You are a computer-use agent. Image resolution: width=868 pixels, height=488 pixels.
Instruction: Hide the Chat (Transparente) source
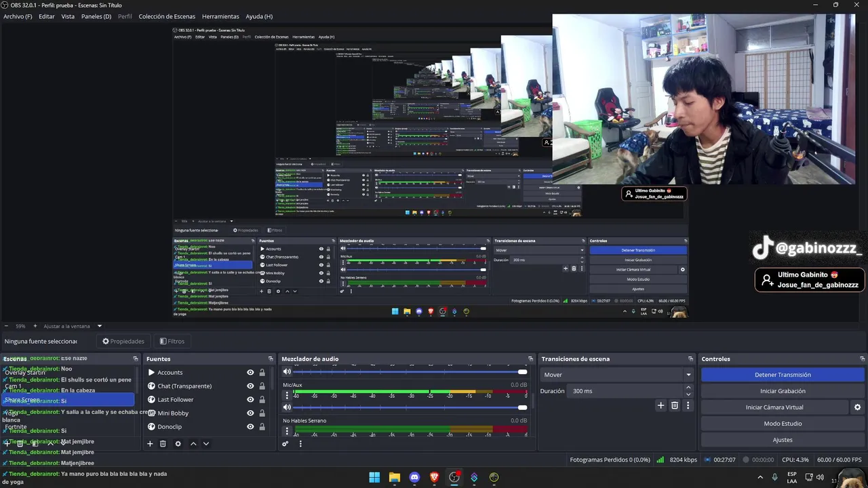pos(250,386)
